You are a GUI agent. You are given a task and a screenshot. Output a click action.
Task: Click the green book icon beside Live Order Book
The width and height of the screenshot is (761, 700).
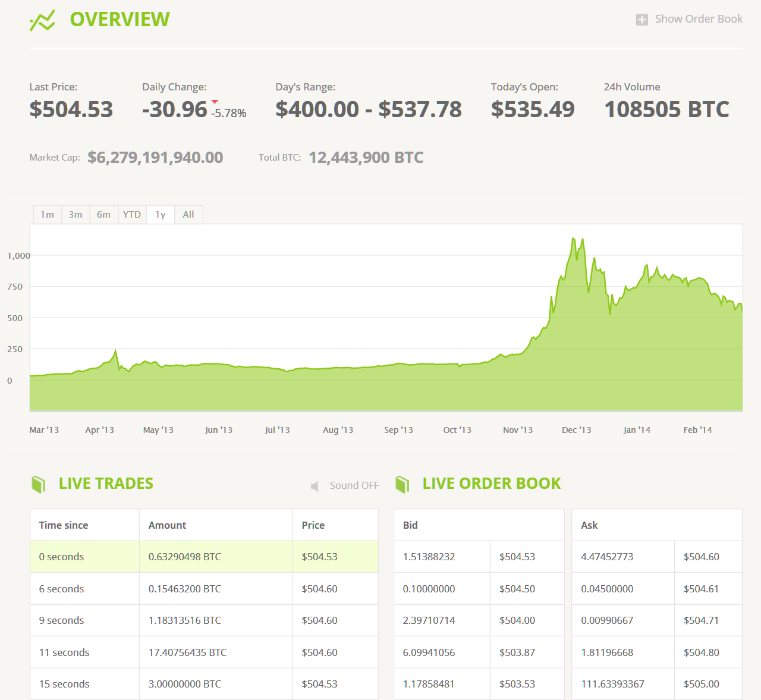coord(402,484)
